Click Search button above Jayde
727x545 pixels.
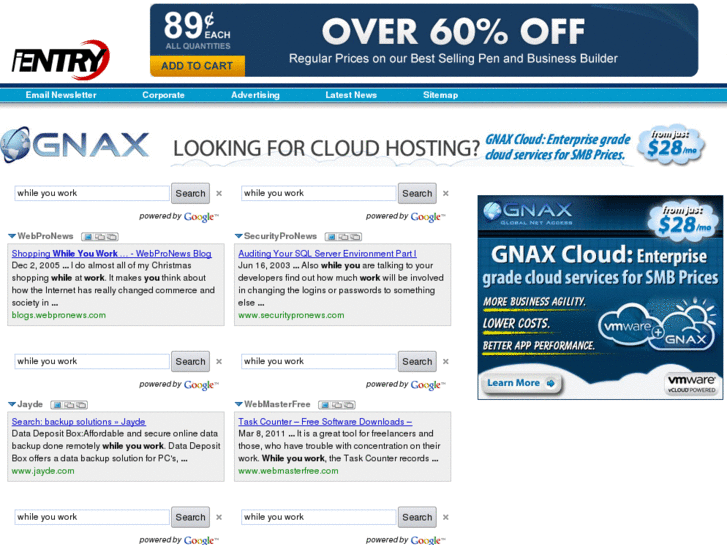point(190,361)
